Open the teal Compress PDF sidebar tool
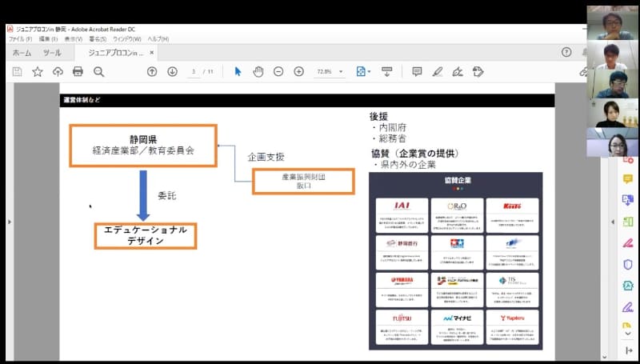 coord(628,286)
